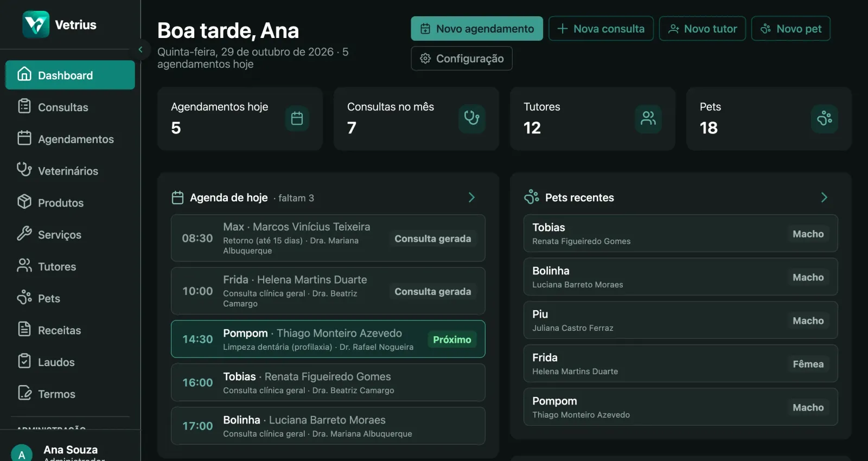Open Agendamentos in the sidebar
This screenshot has width=868, height=461.
click(x=70, y=139)
